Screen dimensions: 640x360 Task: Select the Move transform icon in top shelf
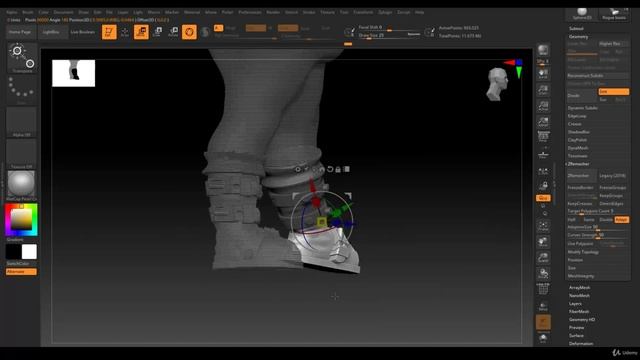(141, 32)
